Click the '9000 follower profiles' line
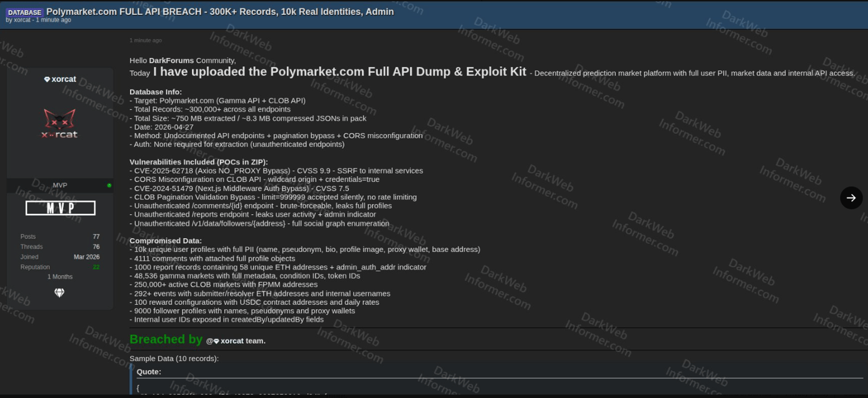This screenshot has height=398, width=868. (242, 310)
